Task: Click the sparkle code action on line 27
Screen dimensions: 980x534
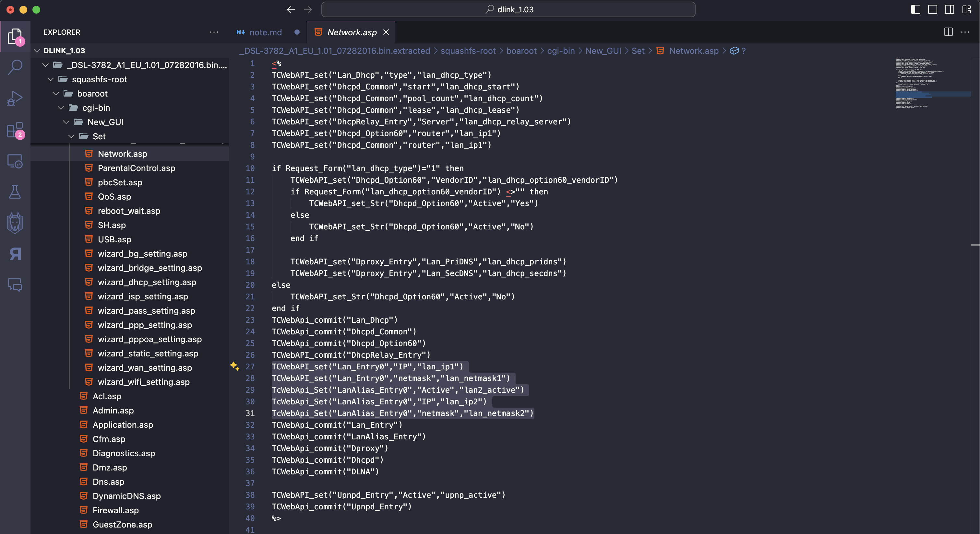Action: [x=235, y=366]
